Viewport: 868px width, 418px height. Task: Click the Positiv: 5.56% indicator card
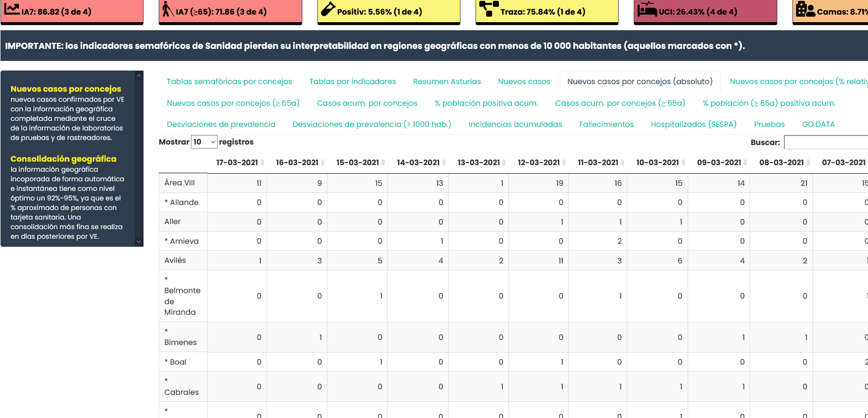[x=388, y=12]
